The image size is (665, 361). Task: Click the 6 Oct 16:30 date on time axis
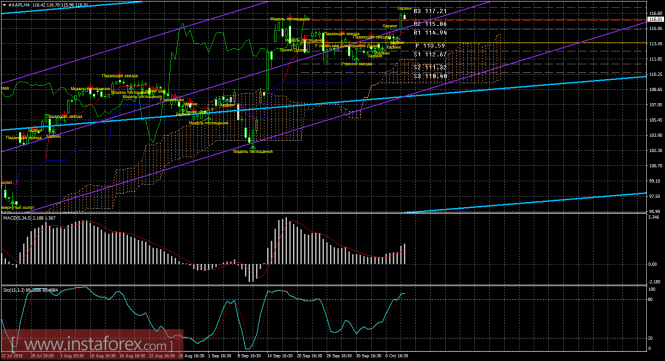coord(397,356)
